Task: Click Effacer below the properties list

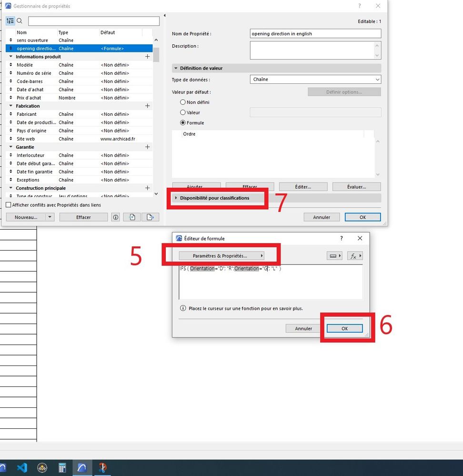Action: (x=83, y=217)
